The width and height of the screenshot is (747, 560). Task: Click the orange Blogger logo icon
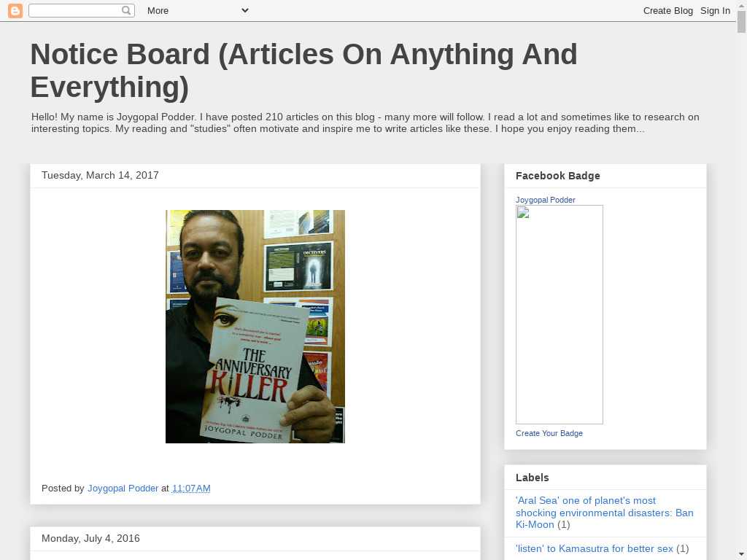pyautogui.click(x=15, y=10)
